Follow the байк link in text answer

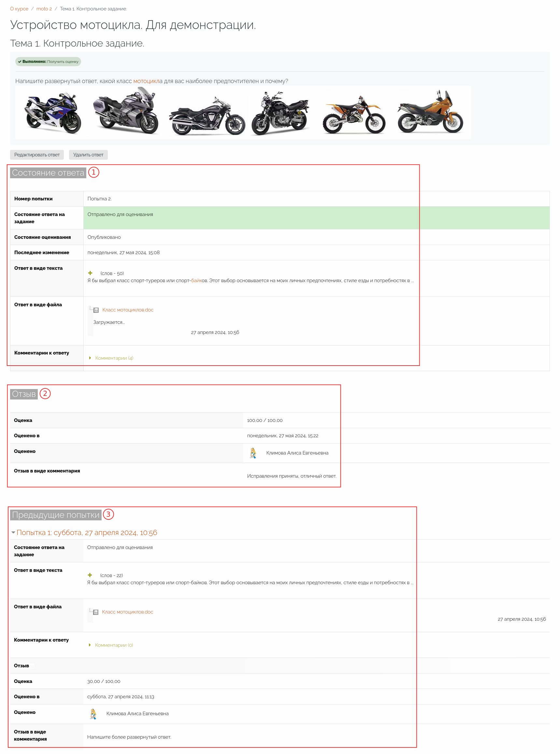[x=196, y=281]
